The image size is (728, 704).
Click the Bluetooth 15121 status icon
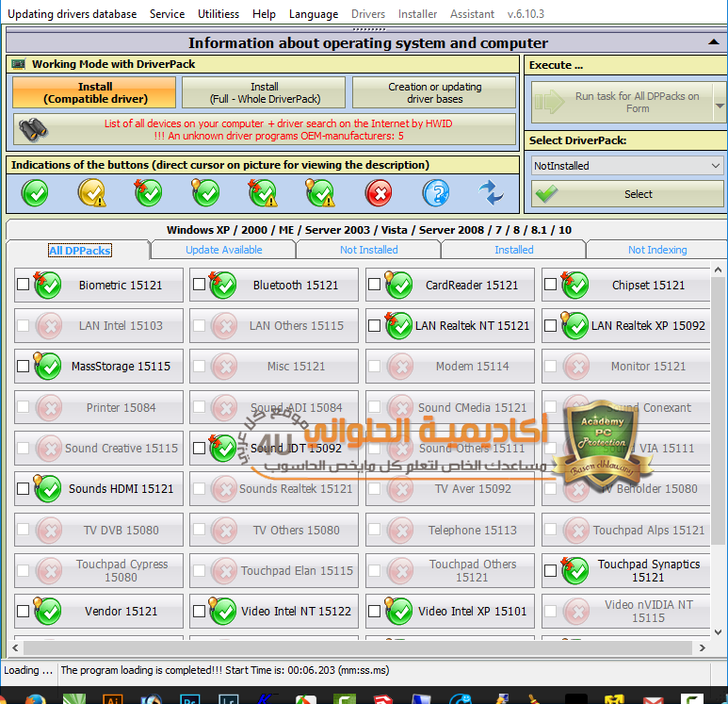(x=223, y=286)
